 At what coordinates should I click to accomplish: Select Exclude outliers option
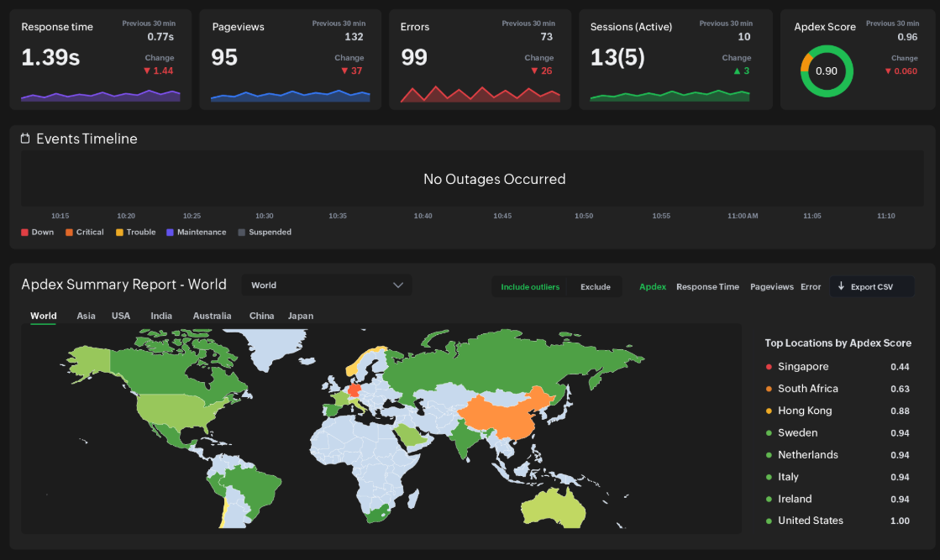point(596,287)
